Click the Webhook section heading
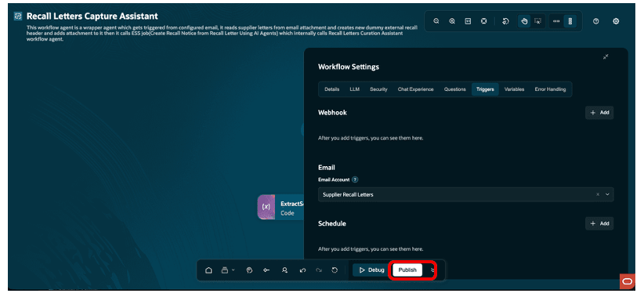The width and height of the screenshot is (644, 297). click(x=332, y=113)
